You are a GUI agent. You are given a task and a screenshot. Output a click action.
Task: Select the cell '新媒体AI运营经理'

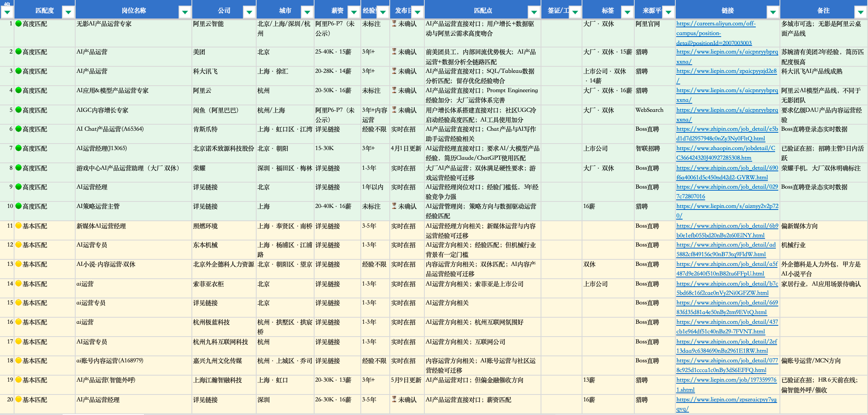click(133, 230)
